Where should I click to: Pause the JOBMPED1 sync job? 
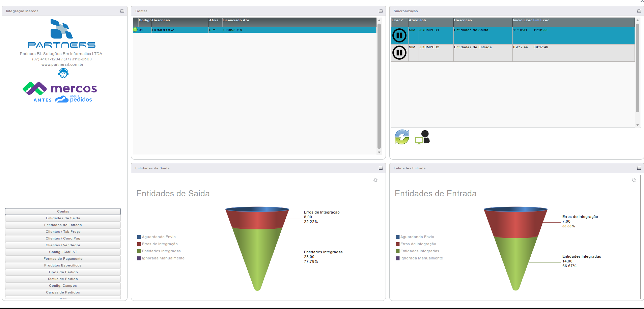[399, 35]
